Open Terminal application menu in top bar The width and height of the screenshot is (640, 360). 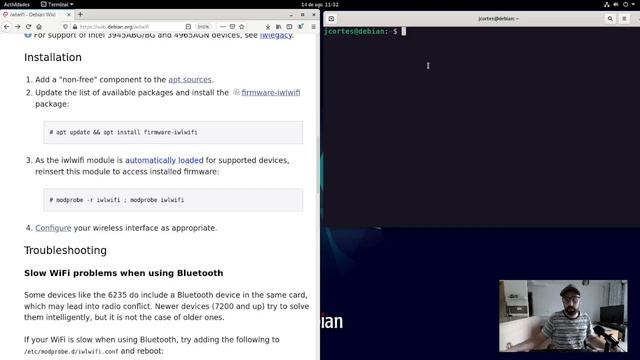pyautogui.click(x=57, y=4)
